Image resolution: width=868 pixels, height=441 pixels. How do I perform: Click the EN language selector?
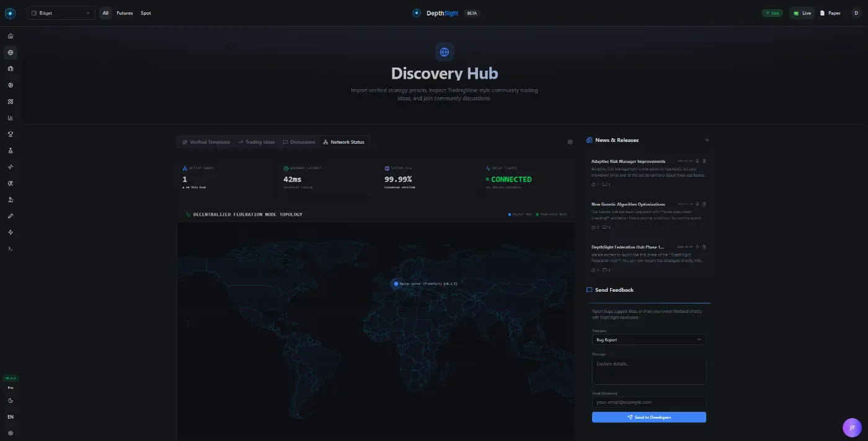tap(11, 417)
